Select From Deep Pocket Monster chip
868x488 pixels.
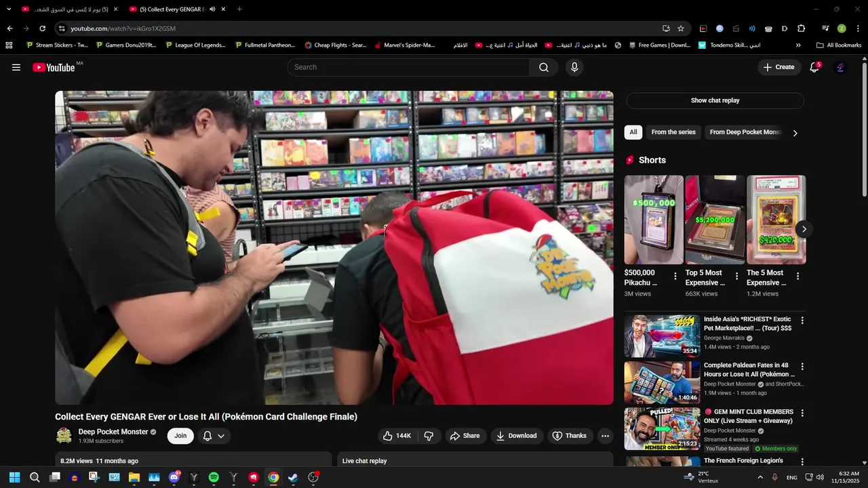click(x=746, y=132)
